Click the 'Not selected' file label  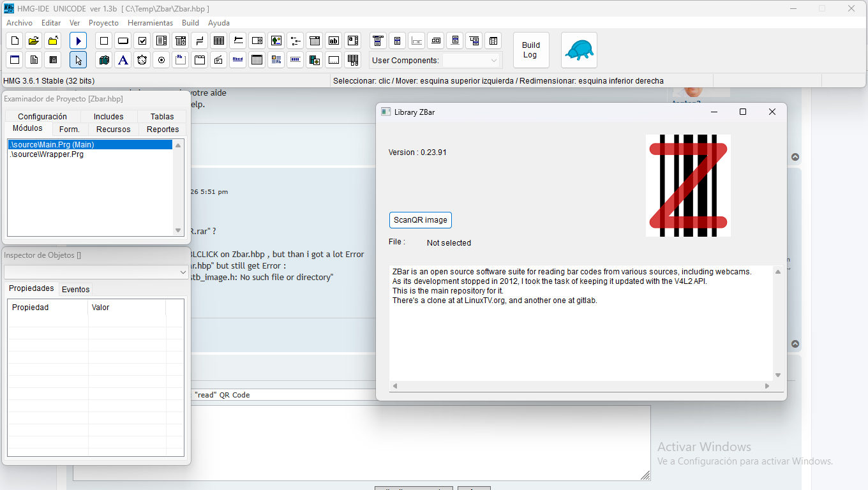click(449, 243)
